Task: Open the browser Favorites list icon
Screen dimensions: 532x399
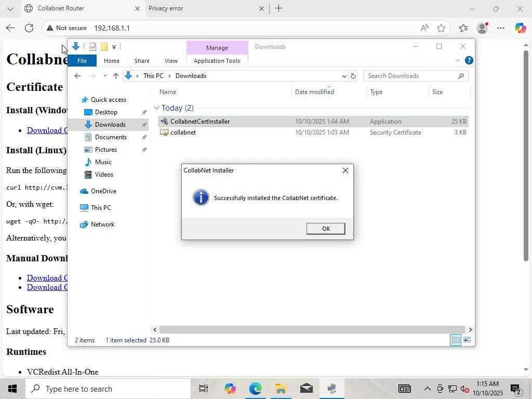Action: pyautogui.click(x=463, y=28)
